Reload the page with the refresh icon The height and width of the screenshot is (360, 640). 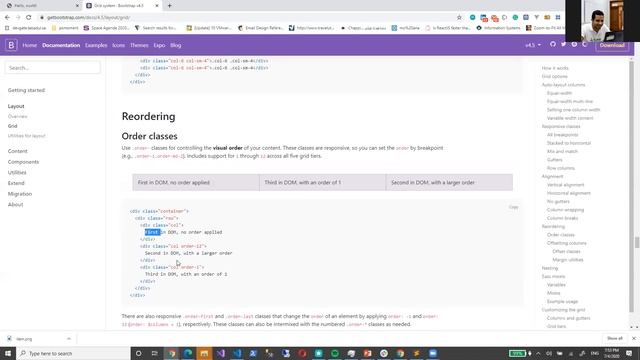coord(29,18)
